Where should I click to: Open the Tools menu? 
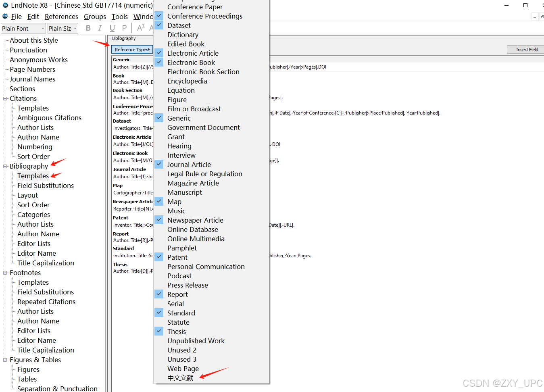[x=119, y=17]
